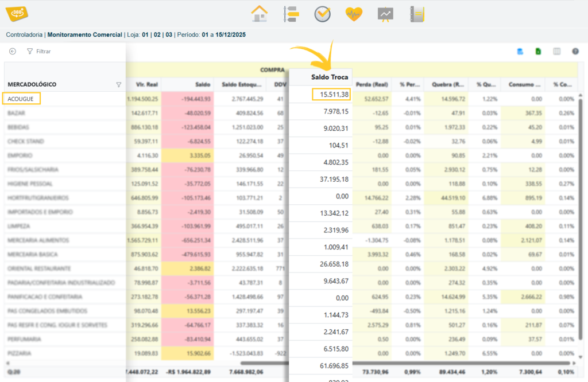
Task: Click the blue document export icon
Action: 520,52
